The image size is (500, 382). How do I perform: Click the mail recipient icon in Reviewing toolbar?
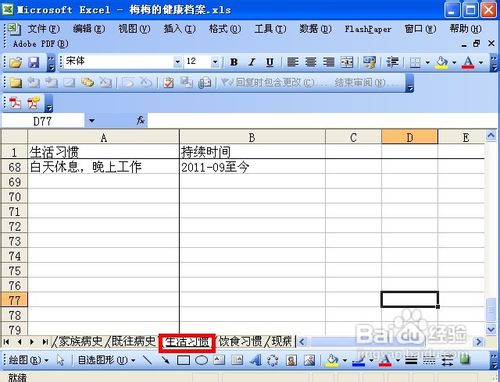[x=205, y=82]
